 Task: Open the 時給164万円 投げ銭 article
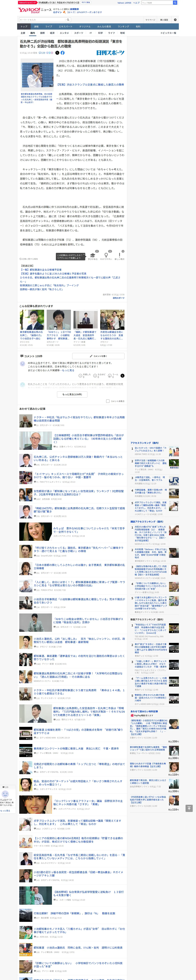point(79,509)
